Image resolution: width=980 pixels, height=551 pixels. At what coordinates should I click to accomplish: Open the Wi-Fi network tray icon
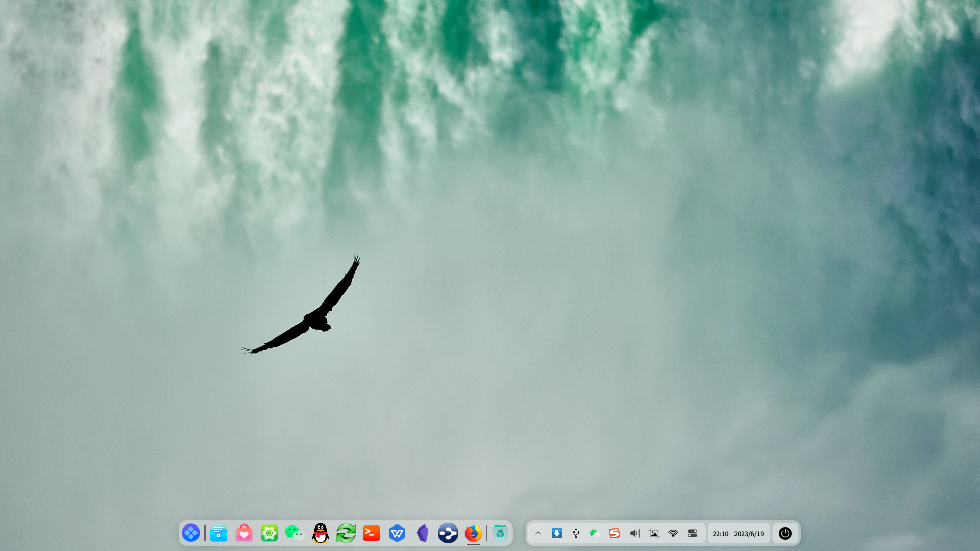pos(673,533)
